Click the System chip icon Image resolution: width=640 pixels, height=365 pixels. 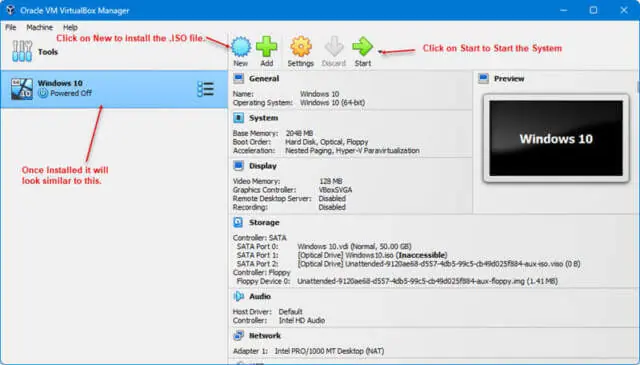pyautogui.click(x=238, y=118)
